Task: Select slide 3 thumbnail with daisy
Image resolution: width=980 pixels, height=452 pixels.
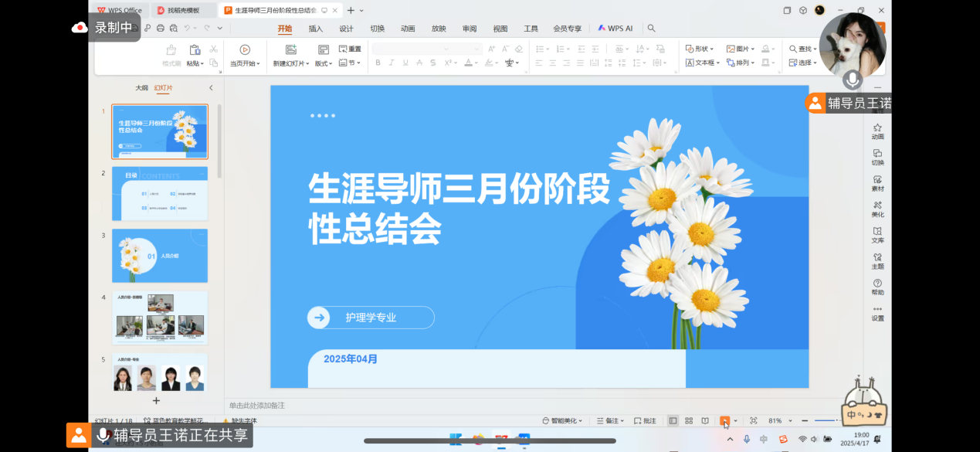Action: click(x=160, y=256)
